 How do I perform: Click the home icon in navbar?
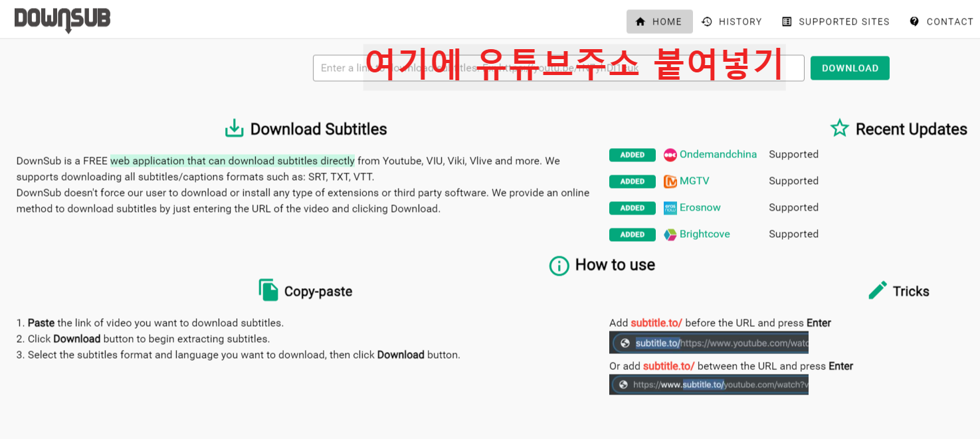(640, 21)
